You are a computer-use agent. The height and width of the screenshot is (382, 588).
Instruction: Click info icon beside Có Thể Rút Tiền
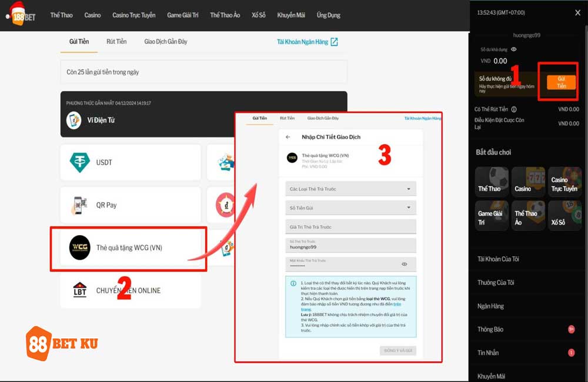point(514,109)
